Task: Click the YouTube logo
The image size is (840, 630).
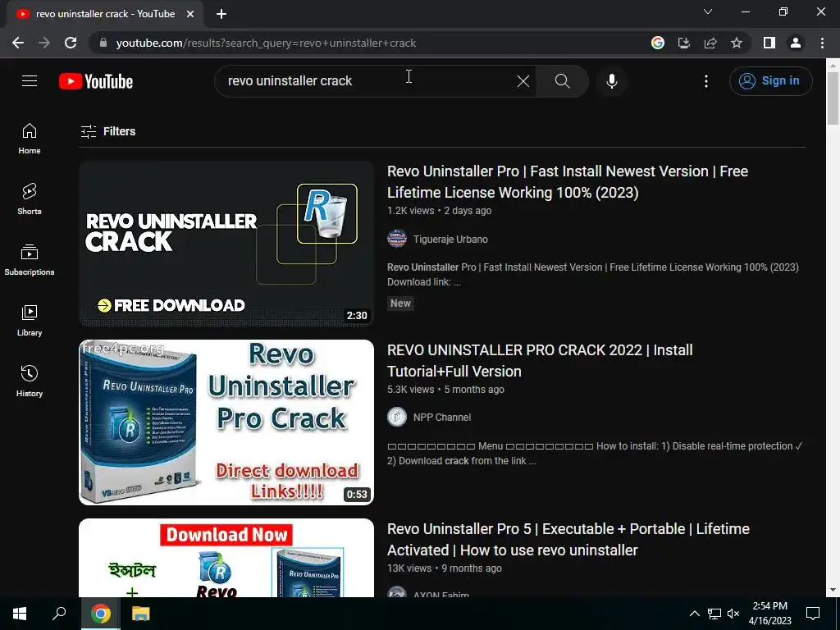Action: tap(96, 81)
